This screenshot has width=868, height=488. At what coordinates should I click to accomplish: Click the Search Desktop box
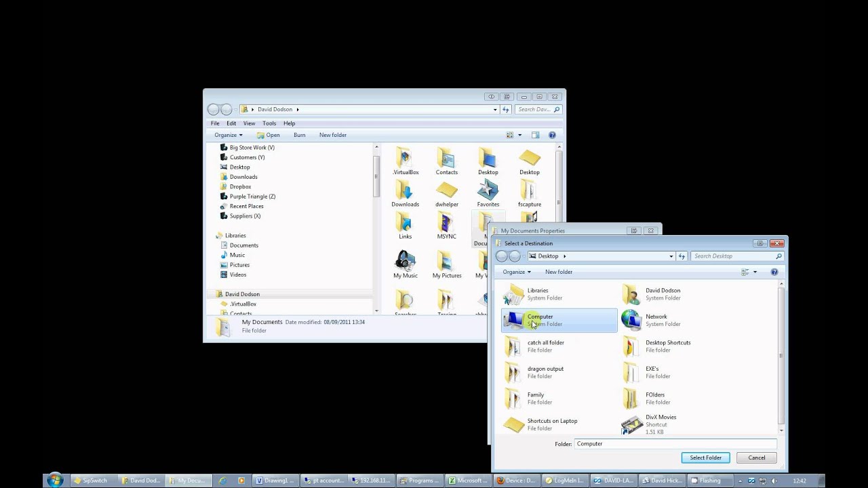737,256
